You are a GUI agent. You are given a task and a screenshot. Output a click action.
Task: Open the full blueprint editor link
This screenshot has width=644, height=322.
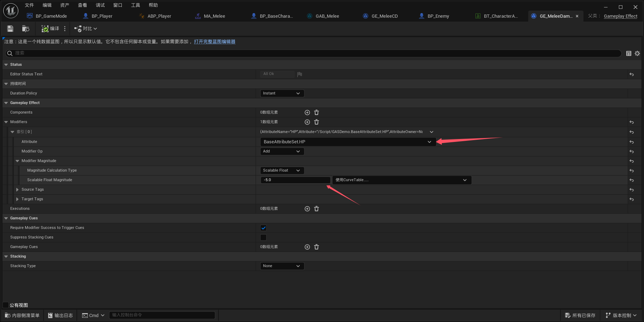[x=215, y=42]
